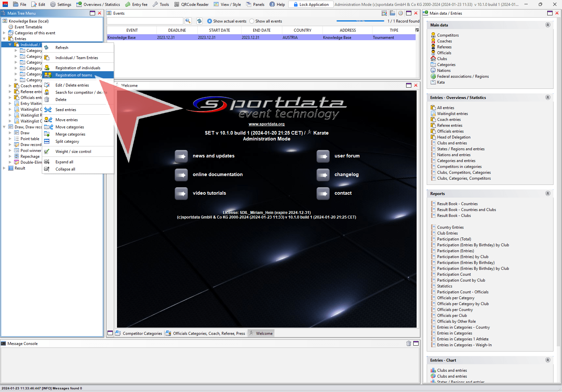
Task: Select the Show actual events radio button
Action: pos(209,21)
